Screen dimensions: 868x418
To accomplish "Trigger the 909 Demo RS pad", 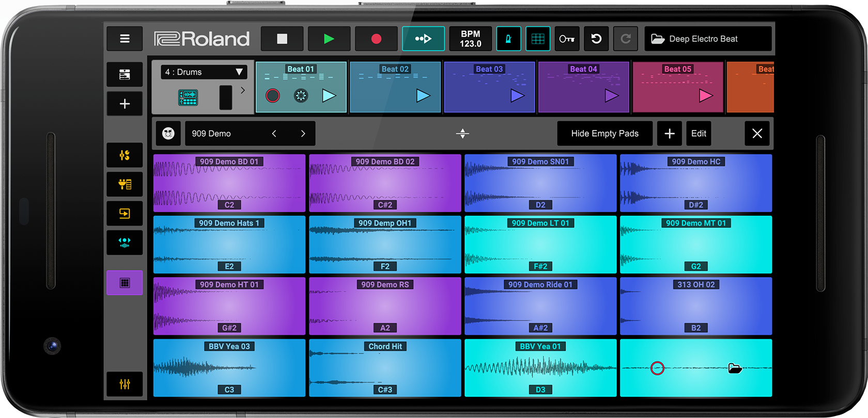I will [385, 306].
